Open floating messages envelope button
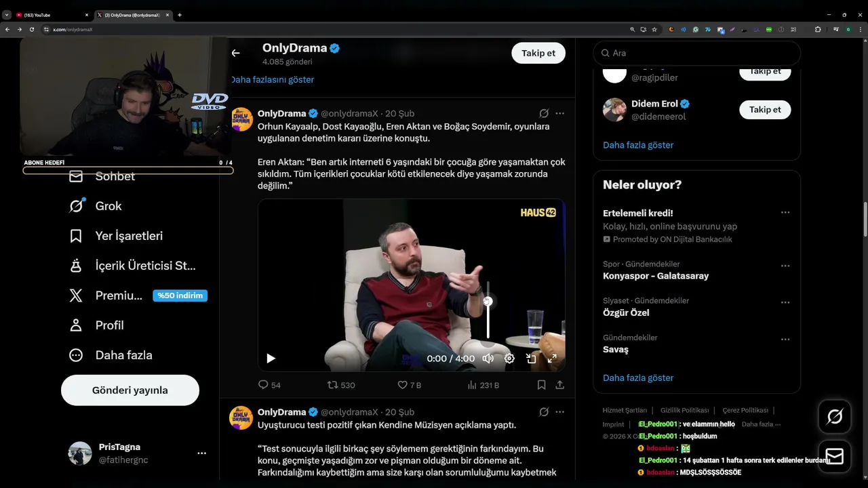The height and width of the screenshot is (488, 868). point(835,456)
